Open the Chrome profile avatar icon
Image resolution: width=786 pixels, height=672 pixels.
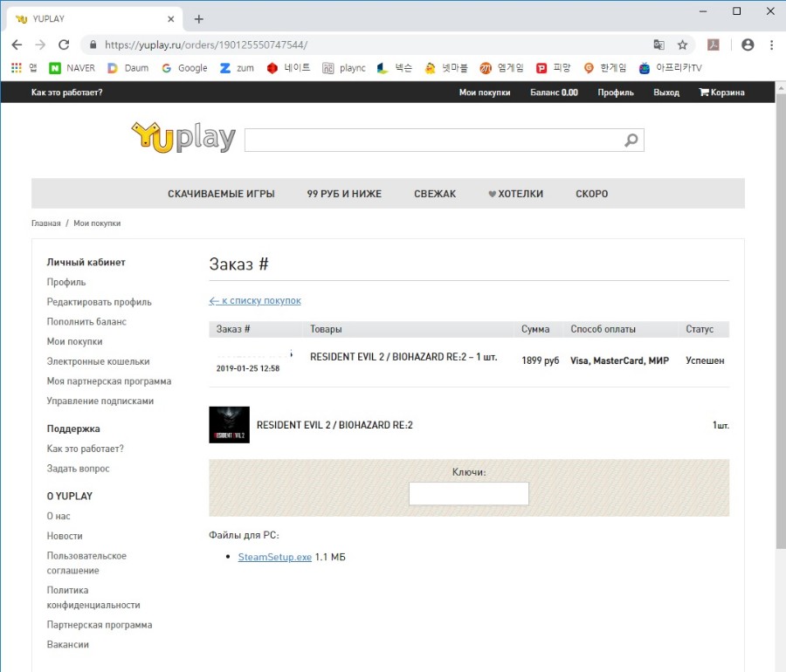point(748,45)
